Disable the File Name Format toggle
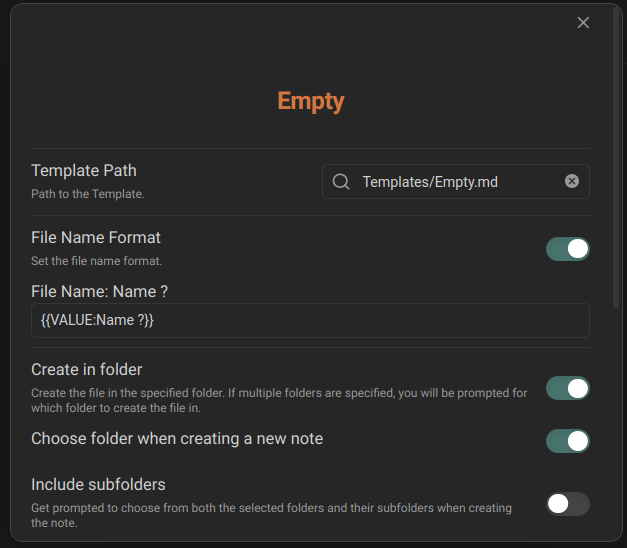This screenshot has height=548, width=627. pos(567,249)
